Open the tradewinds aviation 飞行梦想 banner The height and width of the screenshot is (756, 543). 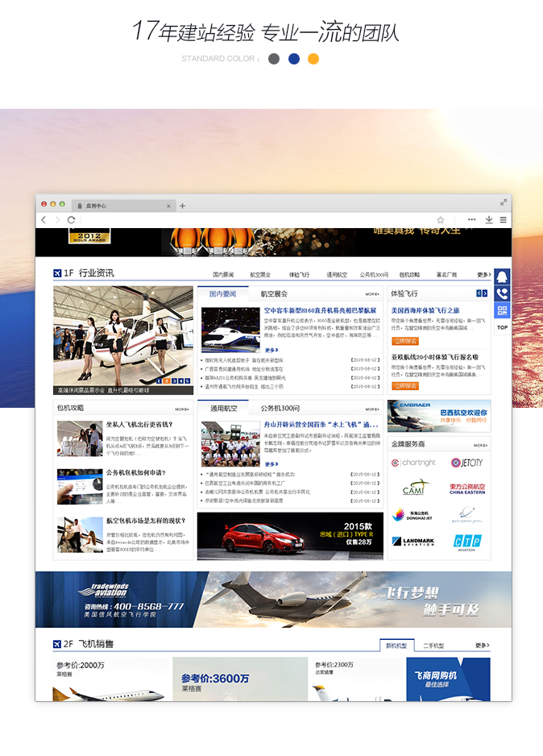pyautogui.click(x=273, y=600)
